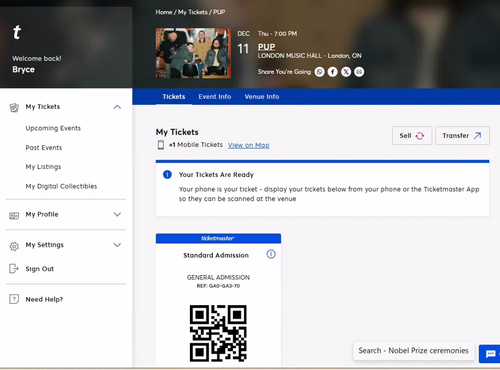Screen dimensions: 500x370
Task: Open Standard Admission ticket info icon
Action: (271, 254)
